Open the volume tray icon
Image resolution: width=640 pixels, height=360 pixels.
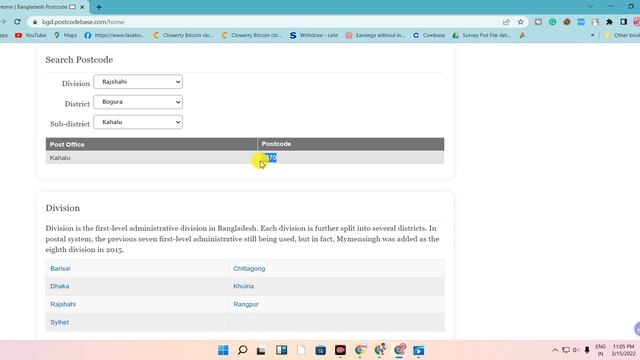pos(576,350)
